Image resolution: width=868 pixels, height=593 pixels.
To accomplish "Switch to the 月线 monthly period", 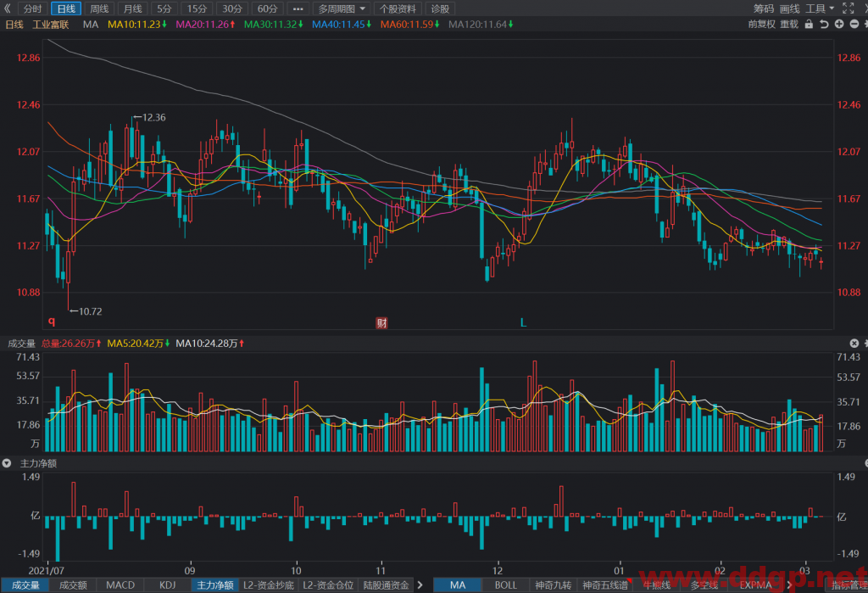I will pyautogui.click(x=133, y=8).
